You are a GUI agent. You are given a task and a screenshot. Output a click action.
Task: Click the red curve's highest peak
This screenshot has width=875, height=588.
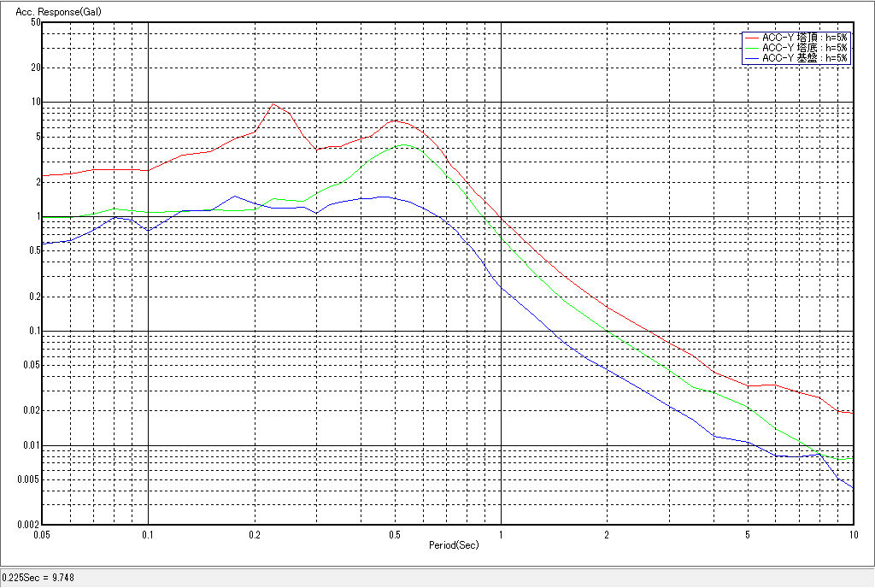click(273, 104)
